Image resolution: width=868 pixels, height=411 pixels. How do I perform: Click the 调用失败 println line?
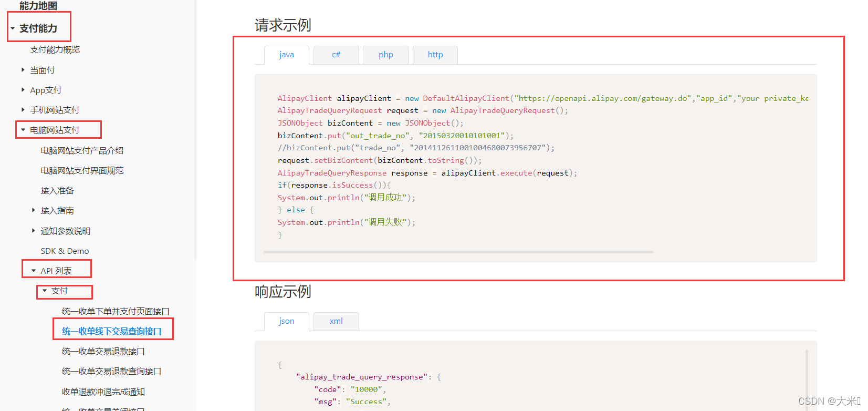347,222
